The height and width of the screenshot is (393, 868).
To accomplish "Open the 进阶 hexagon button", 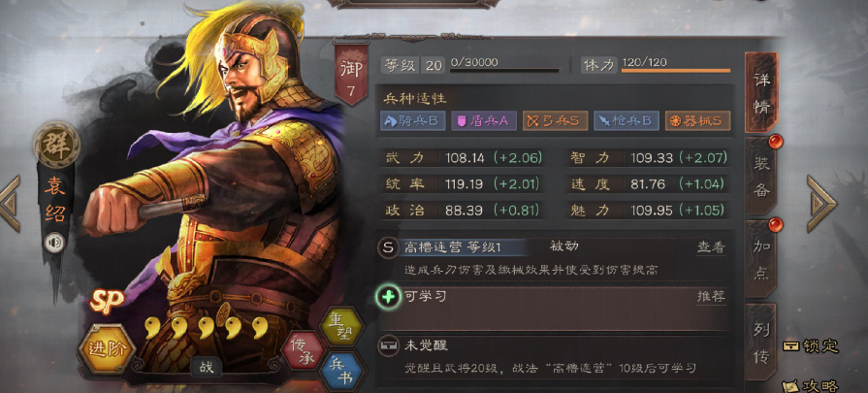I will (107, 348).
